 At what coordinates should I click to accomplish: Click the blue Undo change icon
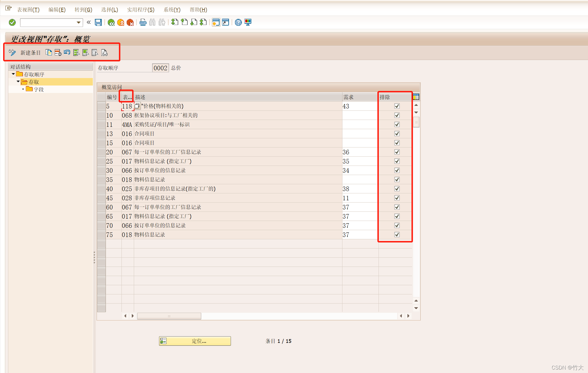click(x=67, y=53)
